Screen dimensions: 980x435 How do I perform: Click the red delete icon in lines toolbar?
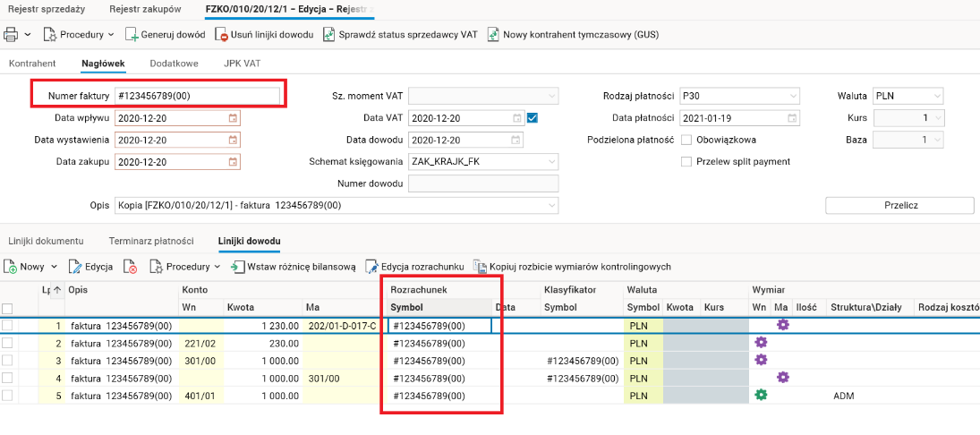(x=131, y=267)
